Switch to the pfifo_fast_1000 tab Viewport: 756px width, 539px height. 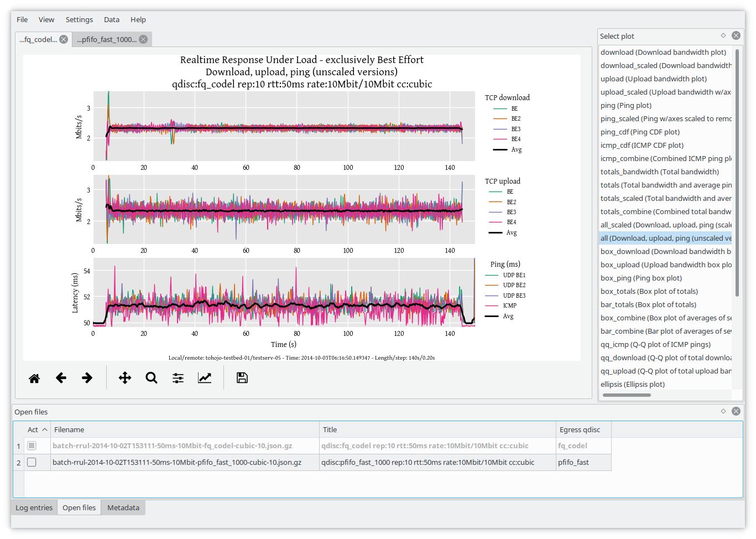(106, 39)
